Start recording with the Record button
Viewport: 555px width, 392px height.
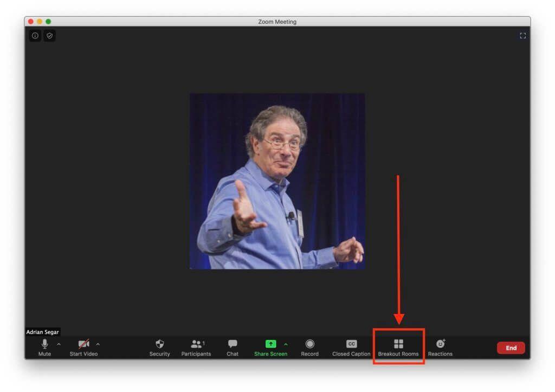[309, 348]
